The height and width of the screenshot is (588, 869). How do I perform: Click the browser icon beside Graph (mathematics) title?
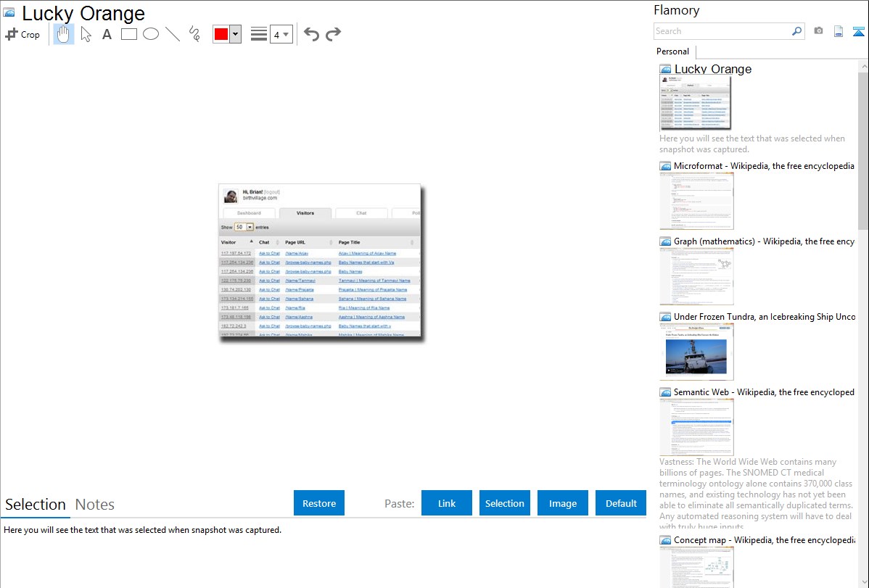(666, 241)
